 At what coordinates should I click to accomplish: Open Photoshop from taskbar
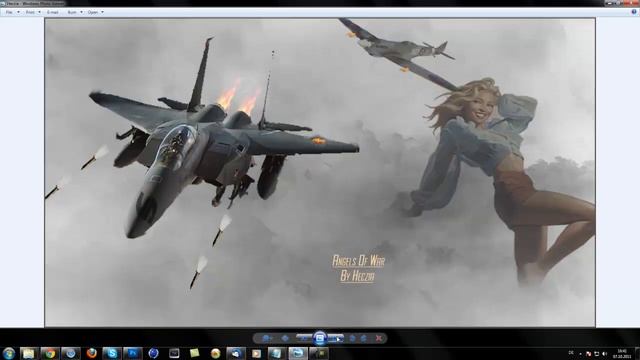point(133,353)
